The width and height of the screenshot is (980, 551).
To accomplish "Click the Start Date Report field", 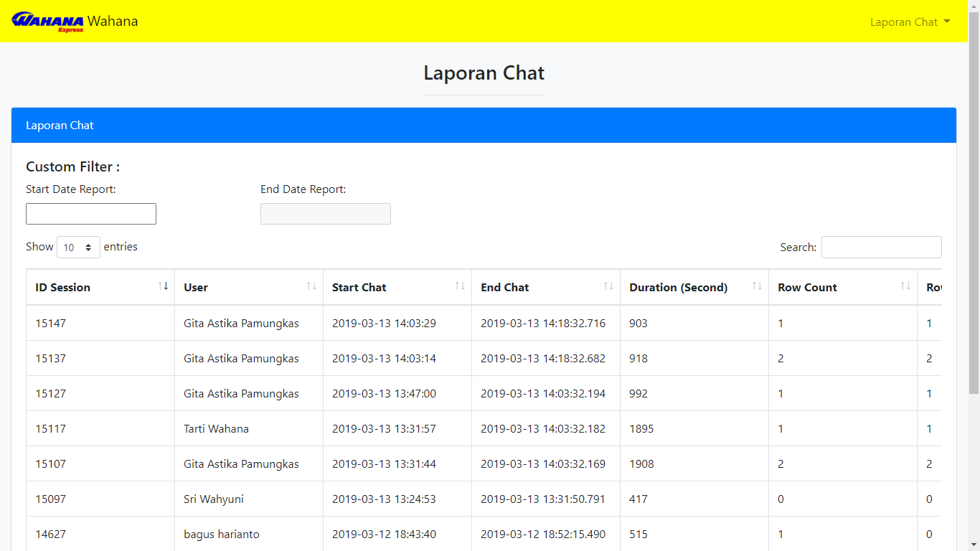I will tap(91, 214).
